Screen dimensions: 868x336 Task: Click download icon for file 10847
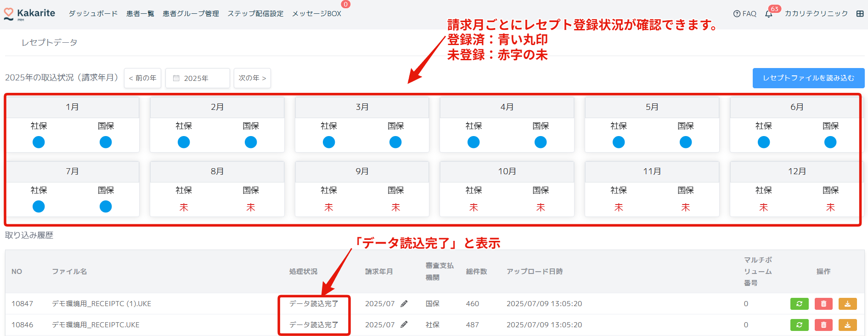(x=848, y=304)
